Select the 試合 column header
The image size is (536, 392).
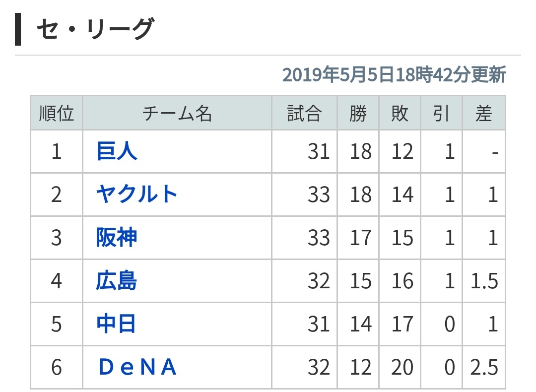point(304,114)
